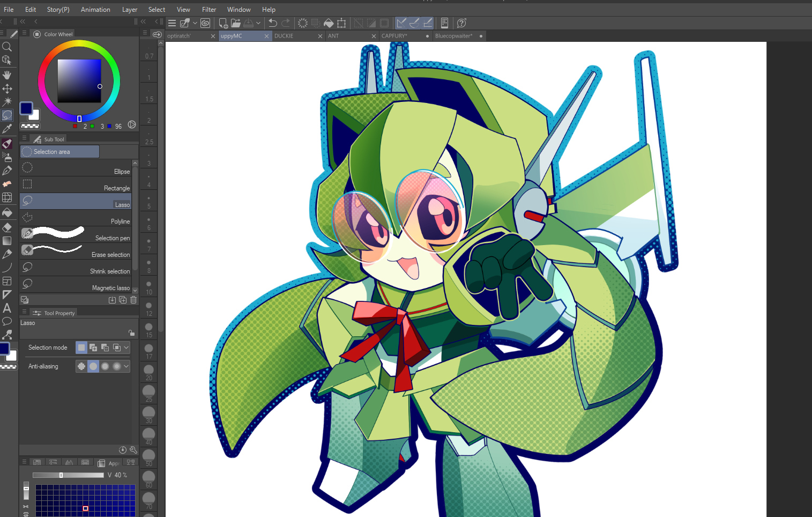Pick the Hand move tool
Screen dimensions: 812x517
7,75
